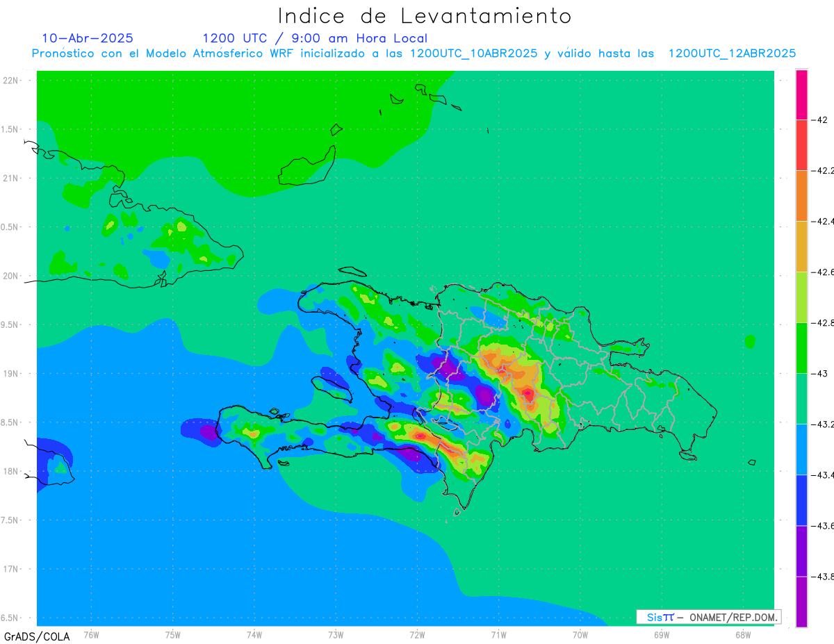Select the purple swatch between -43.6 and -43.8
This screenshot has width=834, height=644.
pyautogui.click(x=801, y=550)
